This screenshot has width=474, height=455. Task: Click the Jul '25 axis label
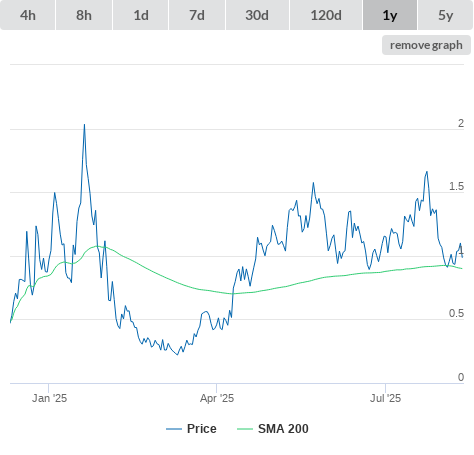385,398
